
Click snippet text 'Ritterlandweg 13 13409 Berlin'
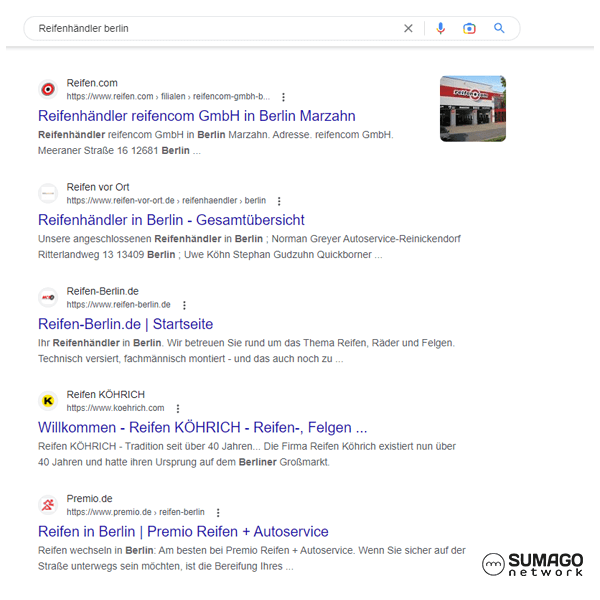106,254
